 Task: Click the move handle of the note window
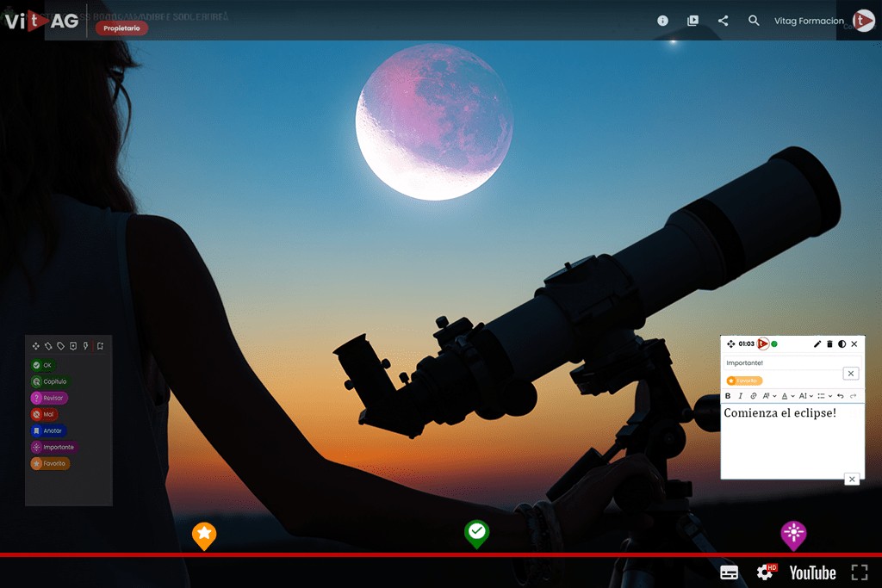730,344
